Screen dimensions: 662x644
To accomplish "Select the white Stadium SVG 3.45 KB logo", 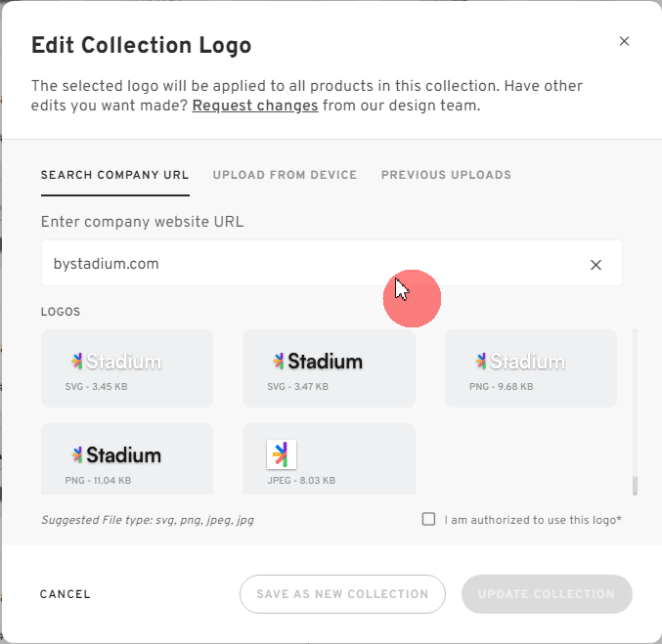I will [127, 368].
